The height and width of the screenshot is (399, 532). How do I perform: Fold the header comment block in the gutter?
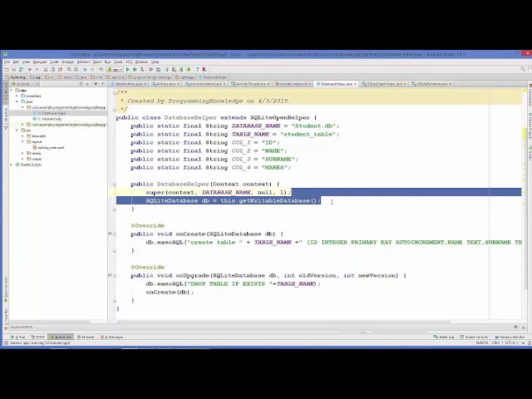(115, 92)
